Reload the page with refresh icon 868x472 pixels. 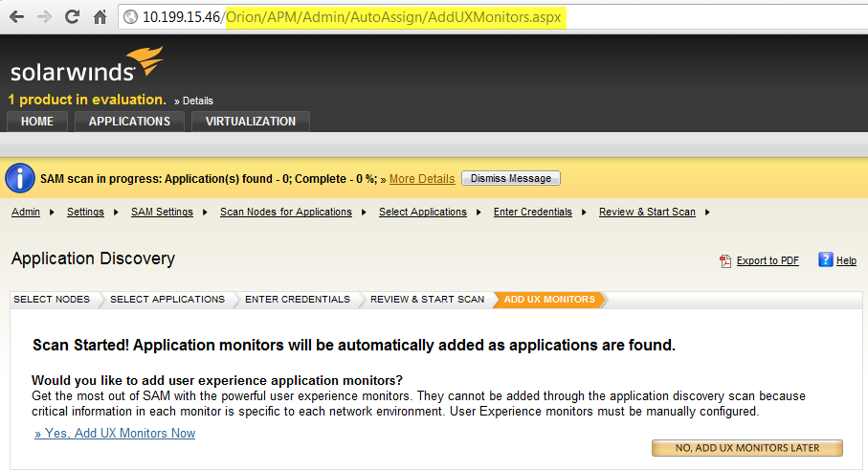pos(72,17)
